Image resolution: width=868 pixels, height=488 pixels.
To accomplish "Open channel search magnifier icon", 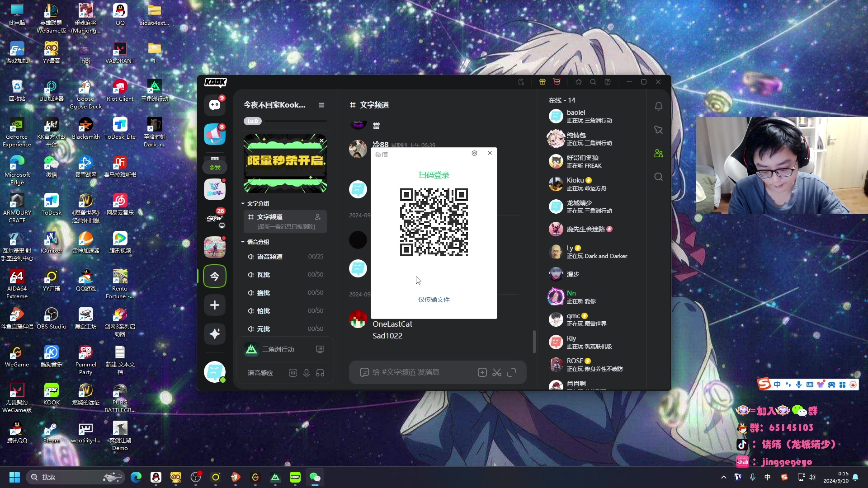I will (x=659, y=177).
